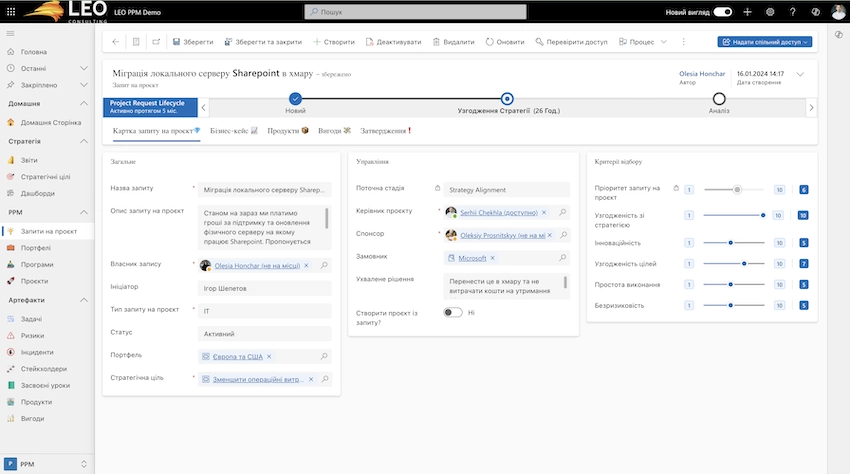850x474 pixels.
Task: Remove Європа та США from Портфель field
Action: [x=269, y=356]
